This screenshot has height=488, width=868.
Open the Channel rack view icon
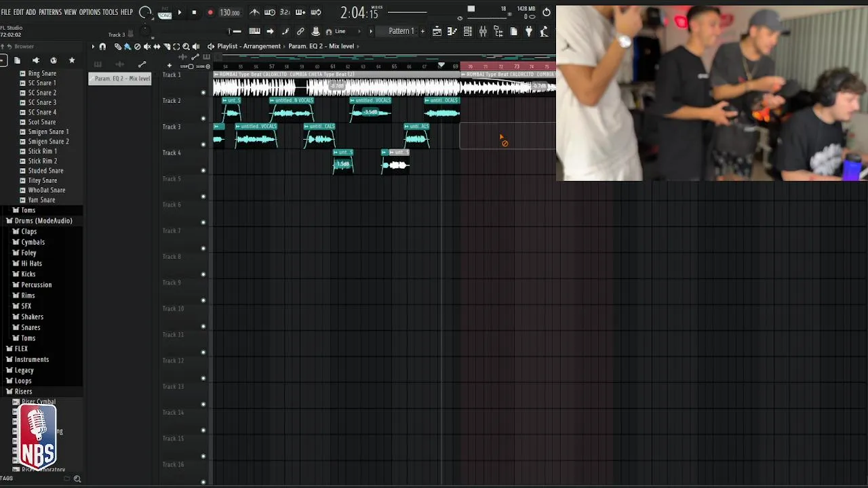[x=467, y=31]
